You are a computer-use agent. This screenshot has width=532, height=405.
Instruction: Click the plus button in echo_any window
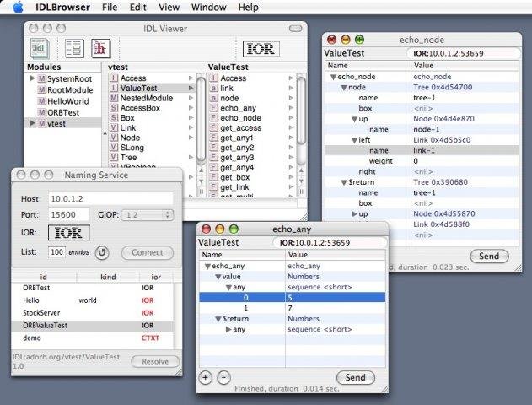(206, 377)
